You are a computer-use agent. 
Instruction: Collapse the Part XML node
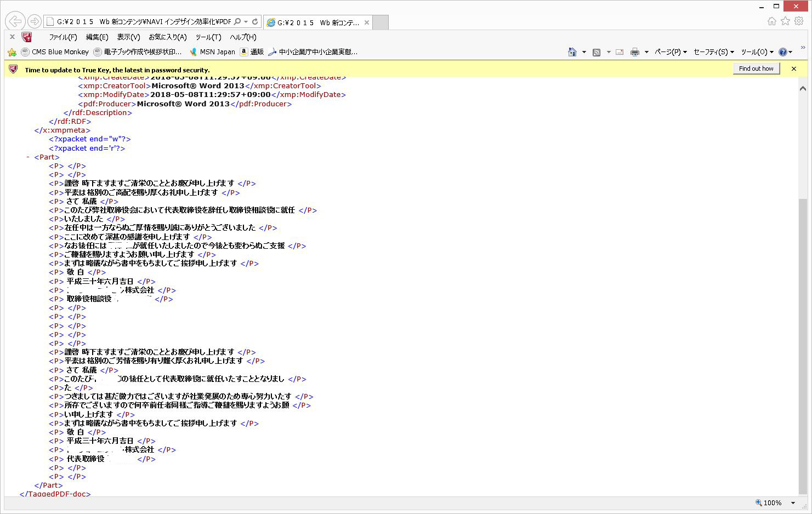(28, 157)
